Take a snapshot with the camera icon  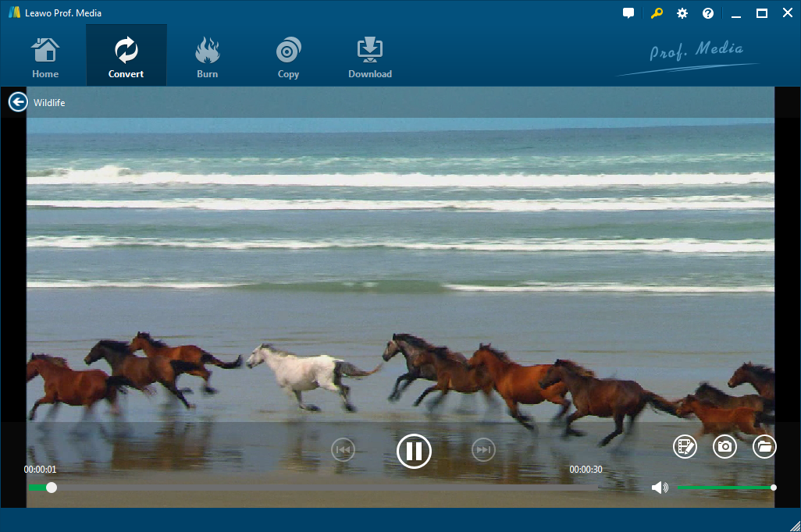point(724,447)
